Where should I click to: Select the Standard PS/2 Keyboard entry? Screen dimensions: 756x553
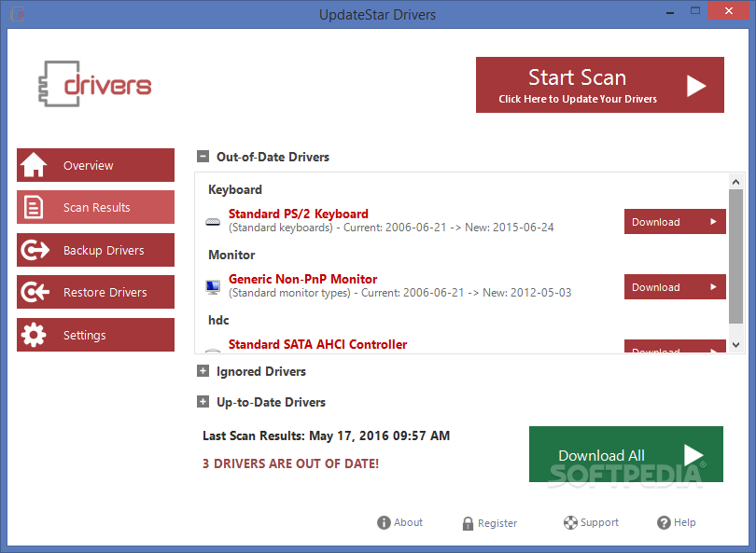coord(298,214)
